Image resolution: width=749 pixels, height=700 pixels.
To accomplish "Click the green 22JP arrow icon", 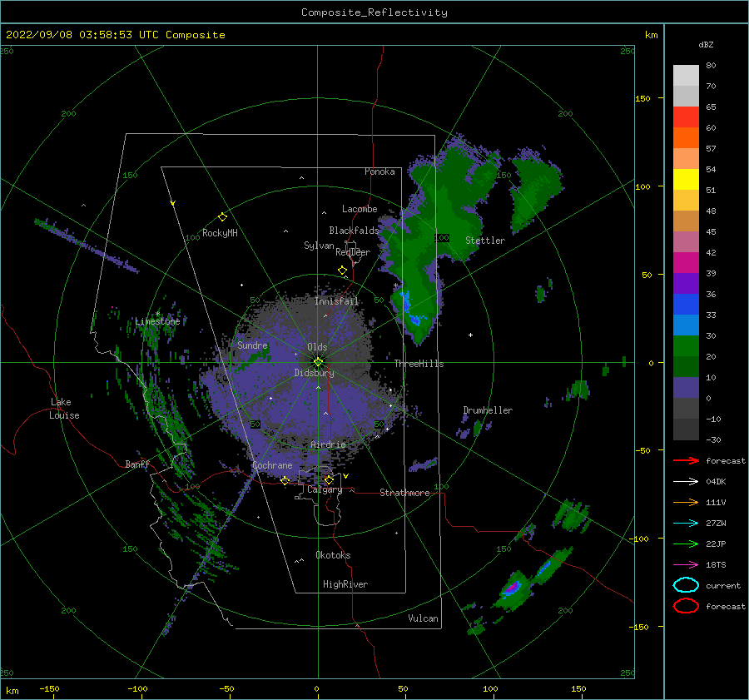I will click(686, 544).
